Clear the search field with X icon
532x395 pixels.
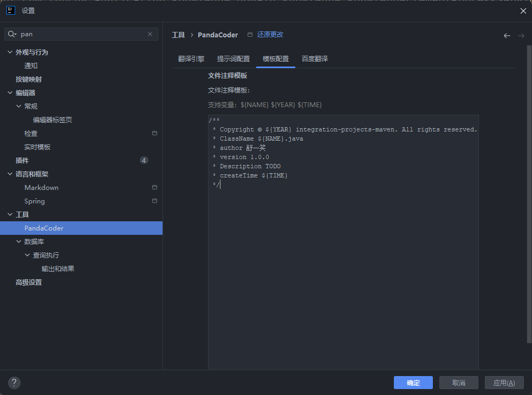click(x=150, y=34)
